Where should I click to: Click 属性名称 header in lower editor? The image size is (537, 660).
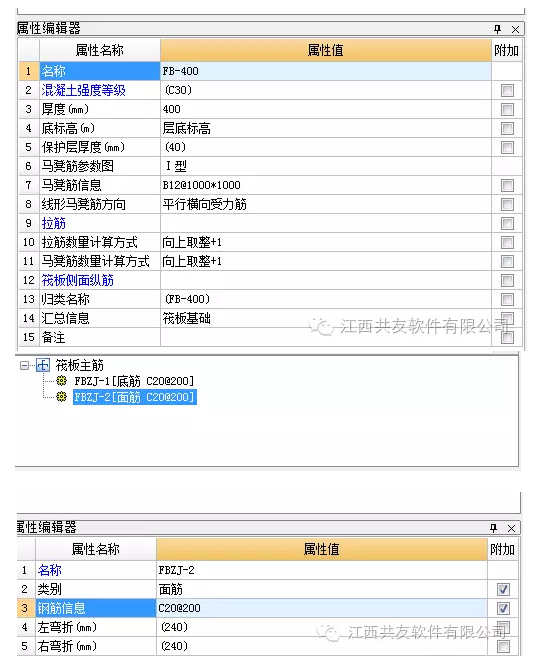tap(96, 549)
